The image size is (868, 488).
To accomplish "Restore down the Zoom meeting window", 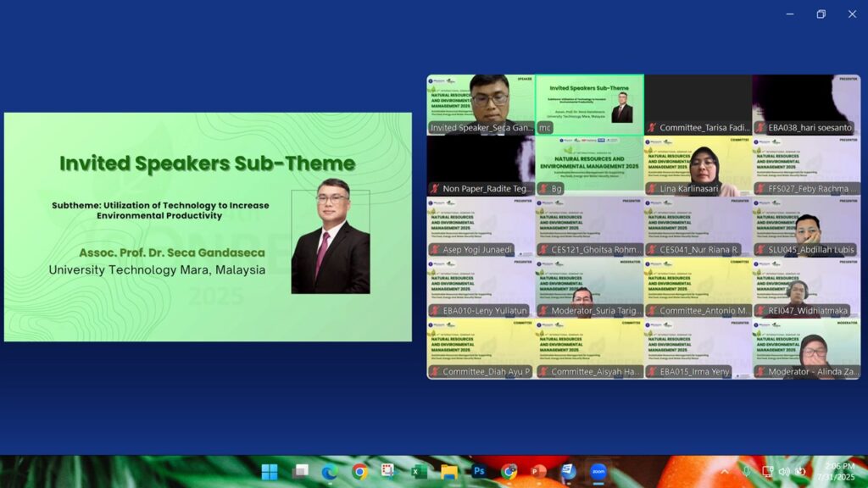I will tap(821, 14).
